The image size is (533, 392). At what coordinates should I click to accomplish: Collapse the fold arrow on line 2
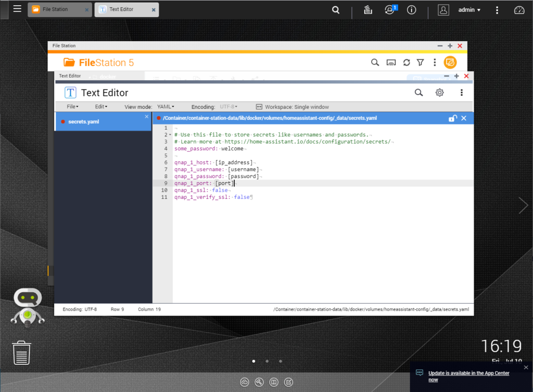(170, 135)
